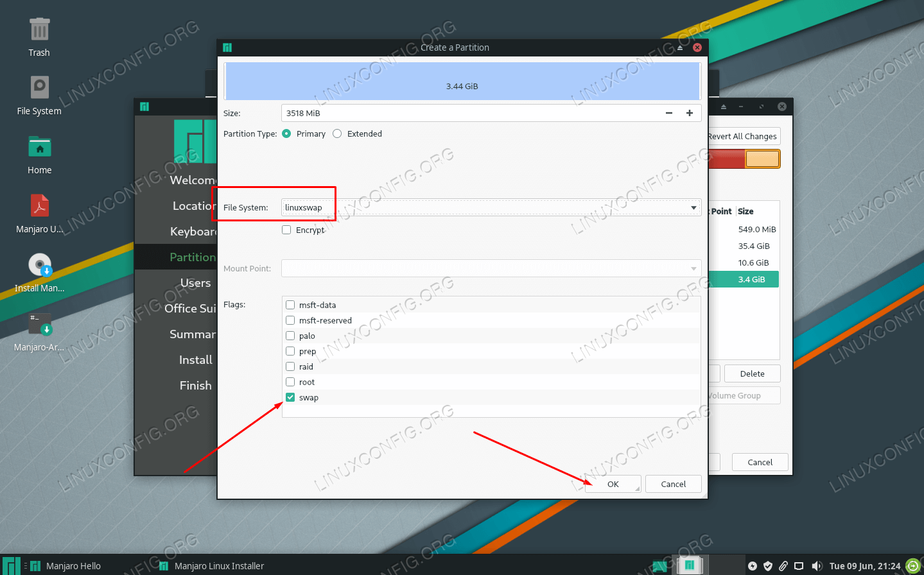
Task: Click the Size column header
Action: (x=745, y=211)
